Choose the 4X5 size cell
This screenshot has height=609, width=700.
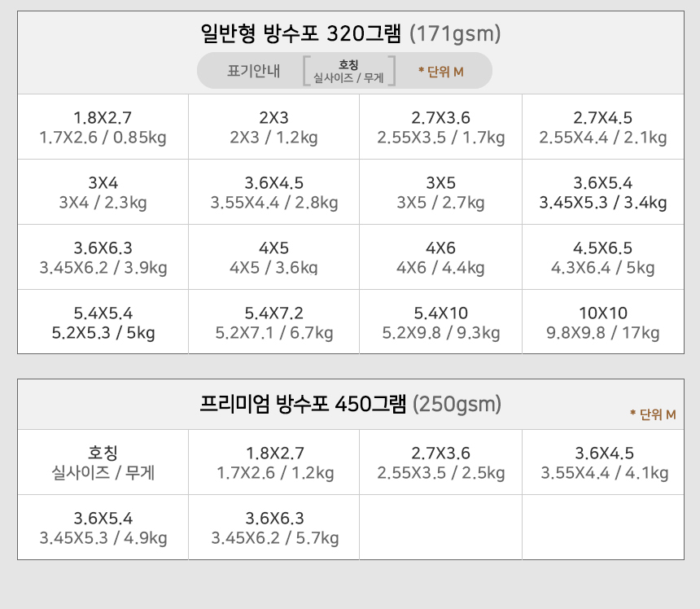coord(273,257)
